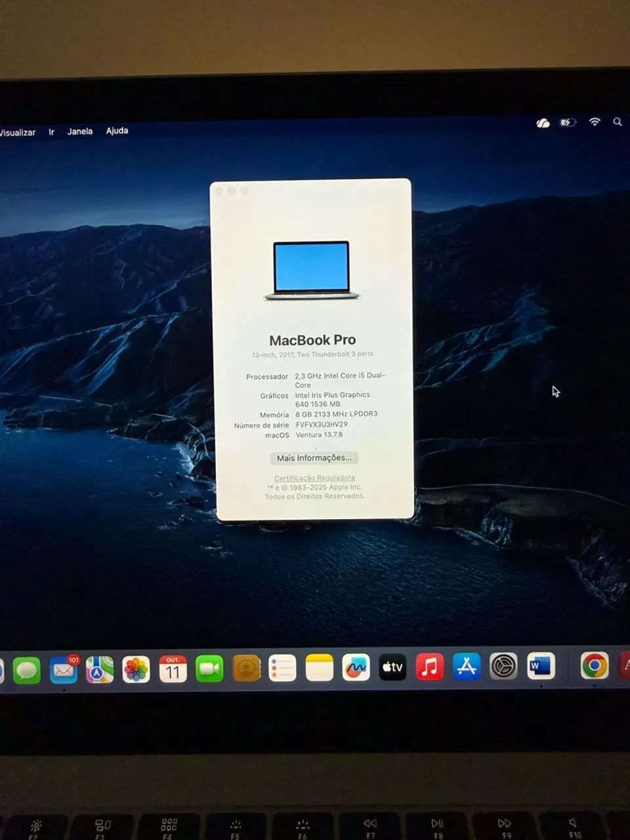This screenshot has height=840, width=630.
Task: Launch App Store from the Dock
Action: click(467, 667)
